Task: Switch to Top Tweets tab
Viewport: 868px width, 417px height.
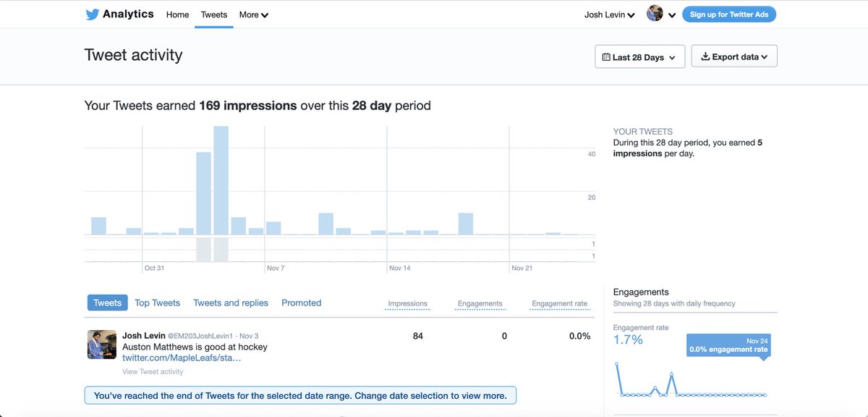Action: click(157, 303)
